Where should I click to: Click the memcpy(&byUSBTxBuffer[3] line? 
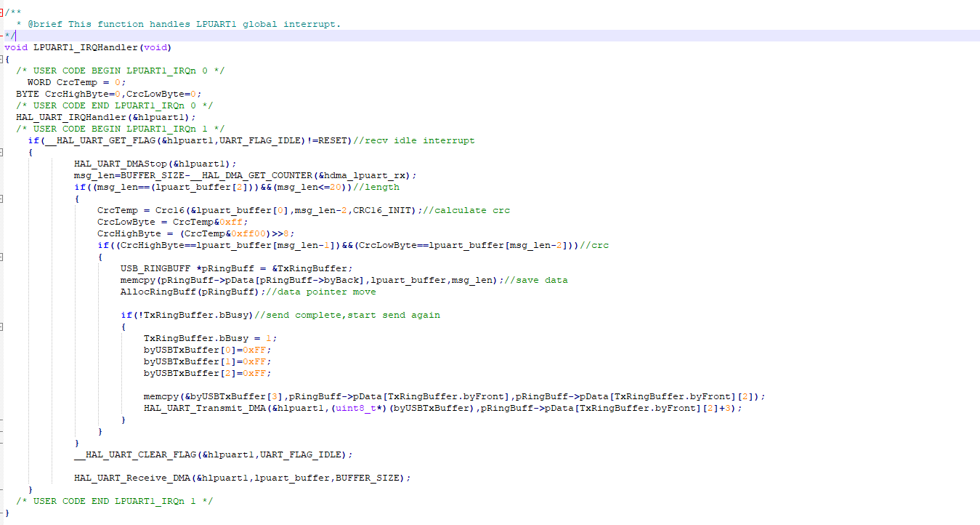(x=454, y=396)
